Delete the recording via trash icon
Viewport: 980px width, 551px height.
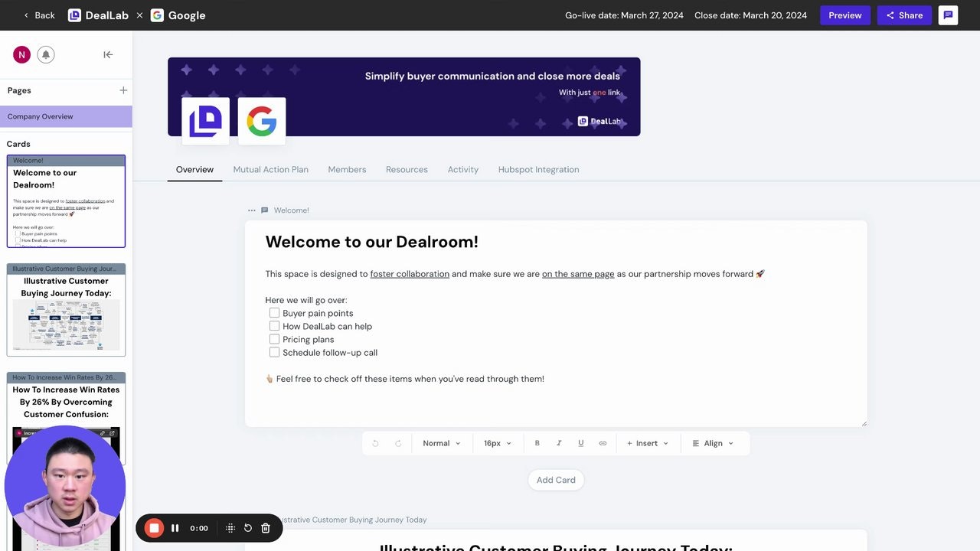265,527
